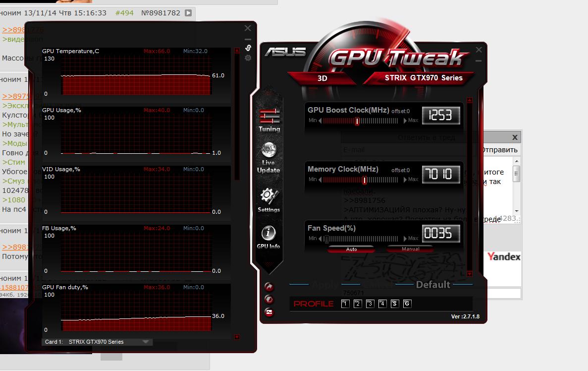Click "Min:32.0" on GPU Temperature graph
This screenshot has width=588, height=371.
tap(195, 51)
